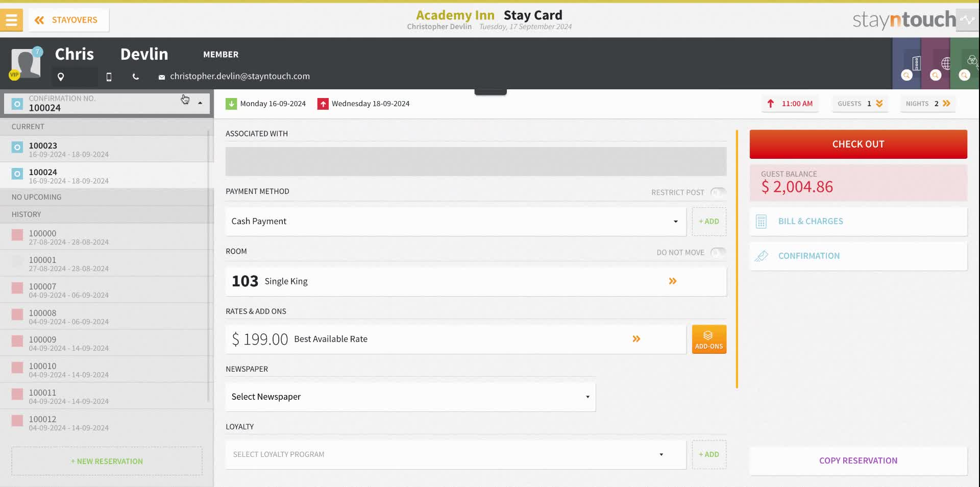This screenshot has height=487, width=980.
Task: Click the orange Add-Ons button
Action: [x=709, y=339]
